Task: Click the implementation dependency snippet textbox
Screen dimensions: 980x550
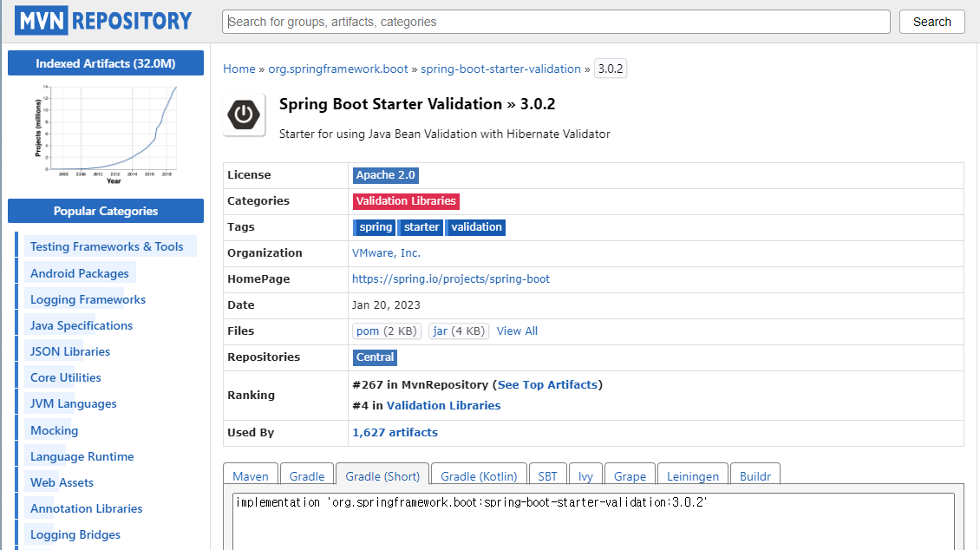Action: click(x=594, y=521)
